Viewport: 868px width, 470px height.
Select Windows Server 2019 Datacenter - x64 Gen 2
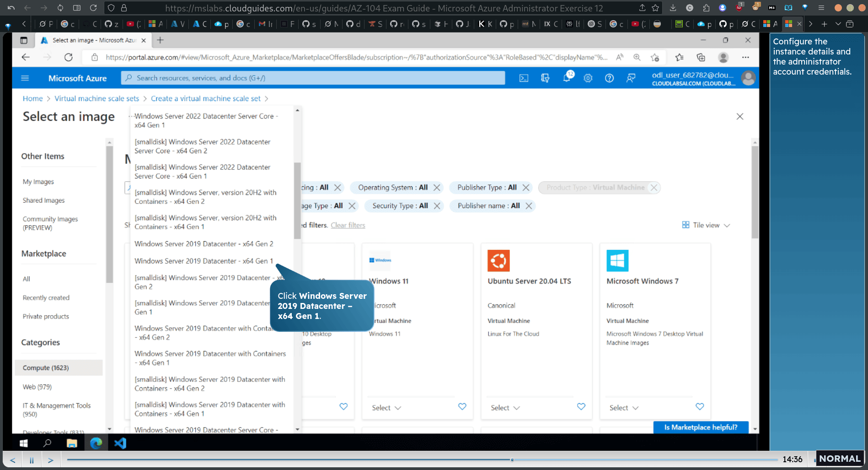click(x=204, y=244)
